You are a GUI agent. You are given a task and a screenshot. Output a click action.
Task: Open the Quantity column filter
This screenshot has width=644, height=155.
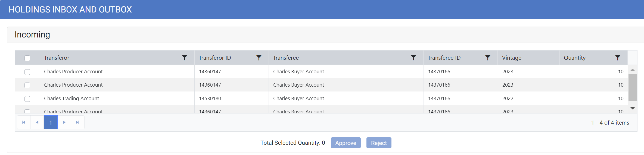pos(618,58)
